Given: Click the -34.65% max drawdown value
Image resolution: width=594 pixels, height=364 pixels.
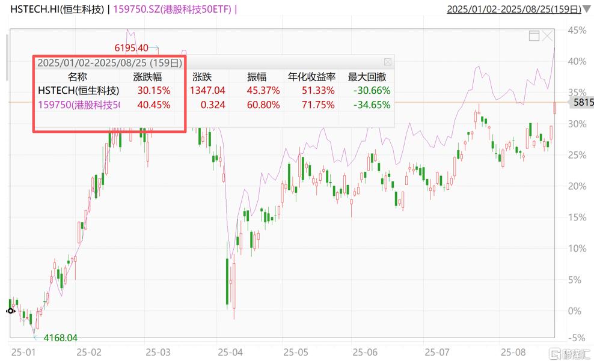Looking at the screenshot, I should click(x=372, y=105).
